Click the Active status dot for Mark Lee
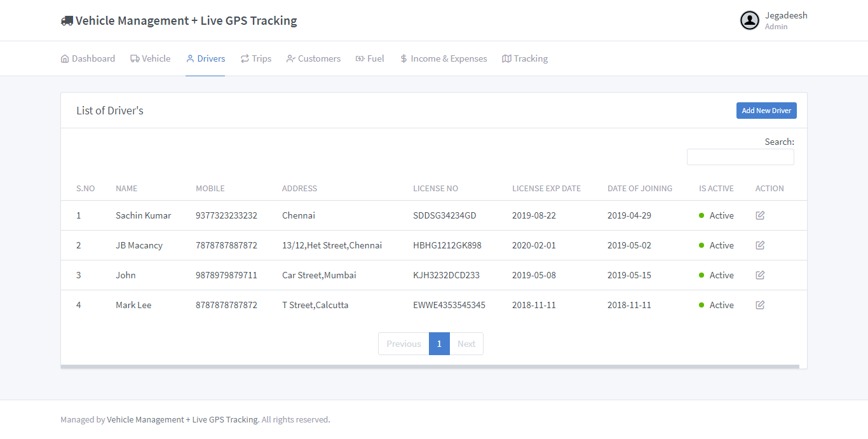Image resolution: width=868 pixels, height=439 pixels. coord(702,305)
